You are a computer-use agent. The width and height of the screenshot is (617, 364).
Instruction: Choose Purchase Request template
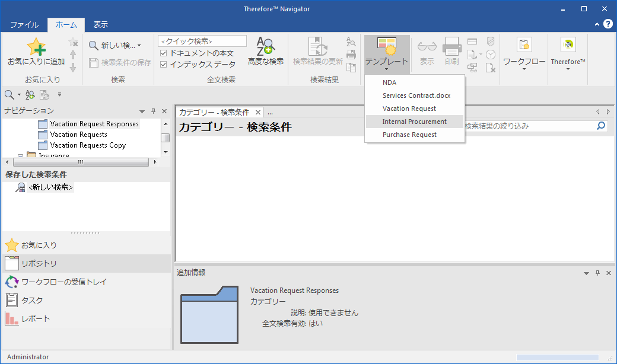click(x=415, y=135)
